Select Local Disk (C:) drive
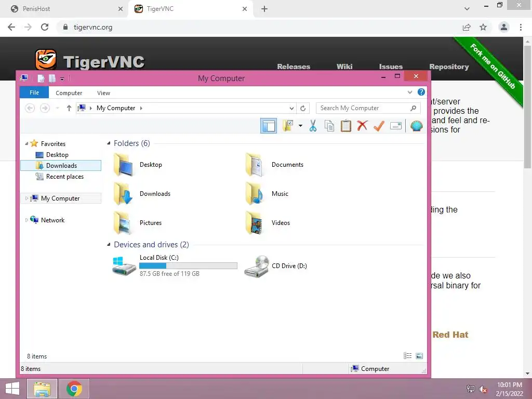 tap(175, 265)
